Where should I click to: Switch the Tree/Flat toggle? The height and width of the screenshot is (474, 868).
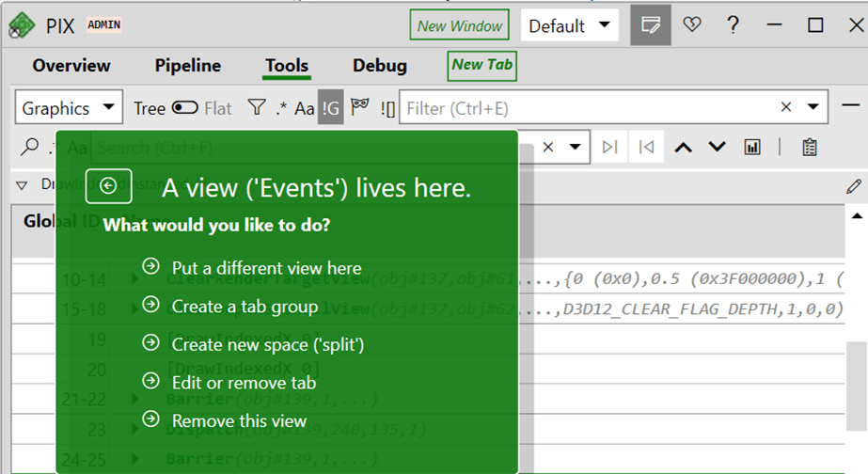pyautogui.click(x=184, y=107)
